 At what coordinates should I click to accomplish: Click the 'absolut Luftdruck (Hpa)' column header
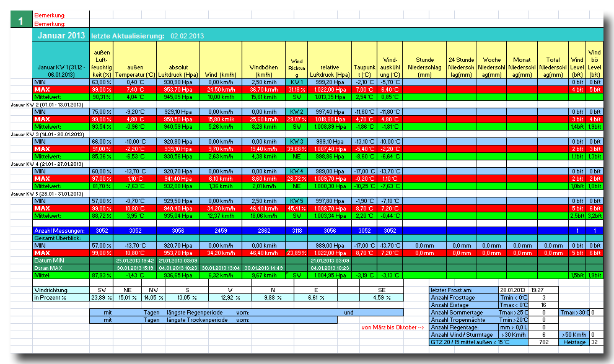point(178,60)
